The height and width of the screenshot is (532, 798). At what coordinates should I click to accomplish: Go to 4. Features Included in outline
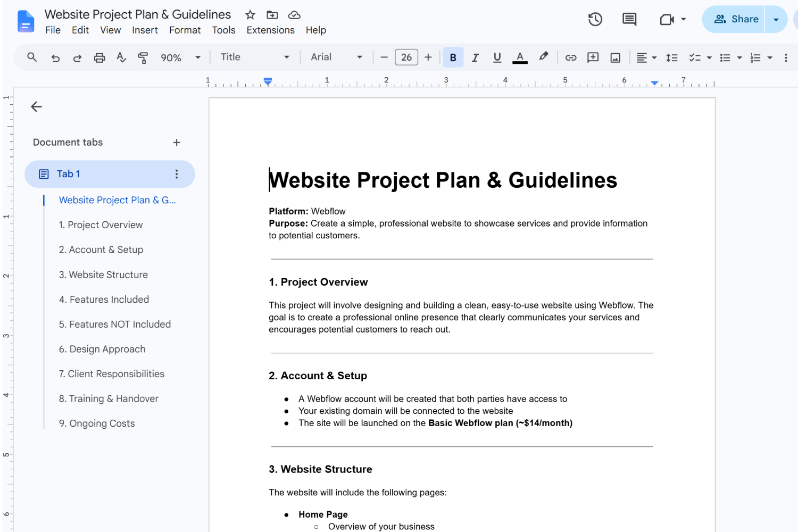point(104,300)
